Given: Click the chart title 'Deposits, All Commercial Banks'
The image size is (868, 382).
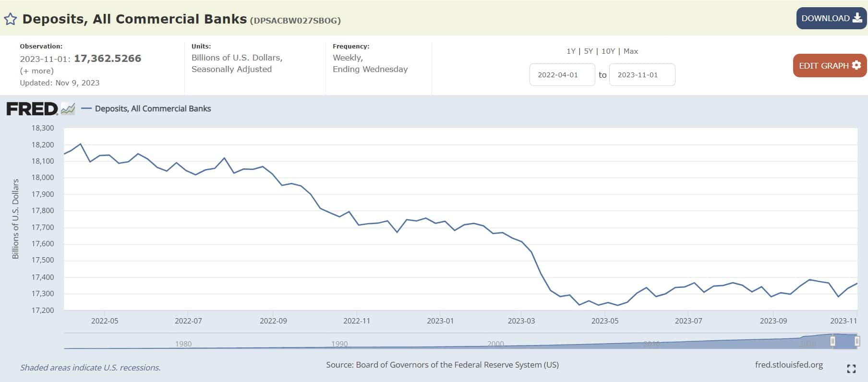Looking at the screenshot, I should 134,19.
